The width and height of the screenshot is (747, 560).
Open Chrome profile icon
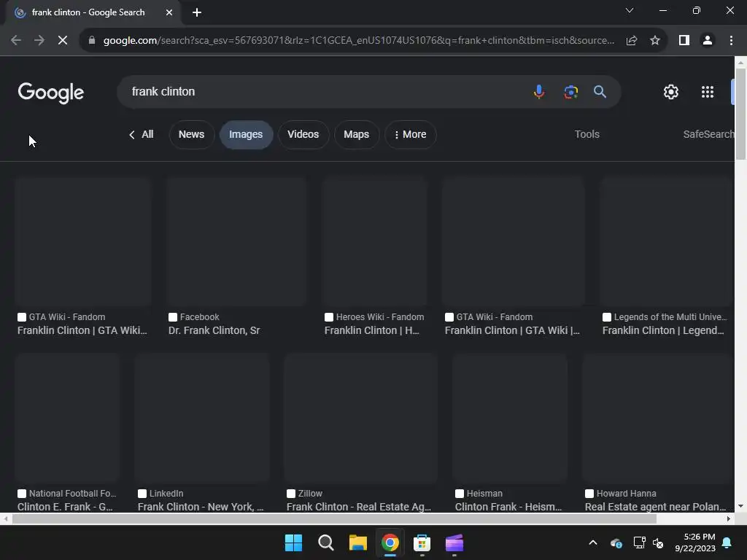(708, 41)
